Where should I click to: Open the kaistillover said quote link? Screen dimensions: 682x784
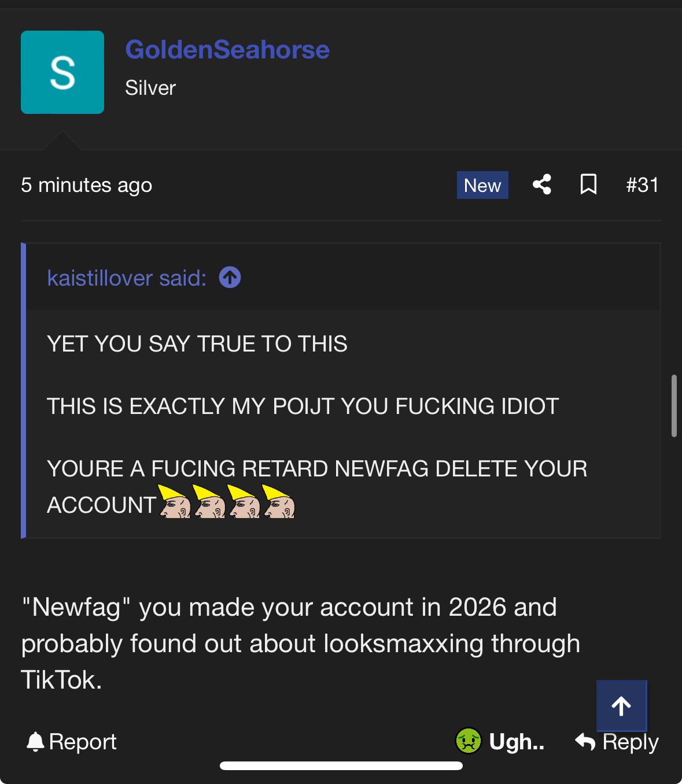click(x=127, y=278)
